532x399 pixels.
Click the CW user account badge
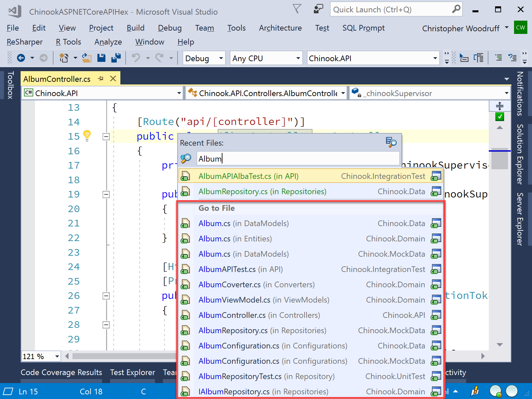click(520, 28)
